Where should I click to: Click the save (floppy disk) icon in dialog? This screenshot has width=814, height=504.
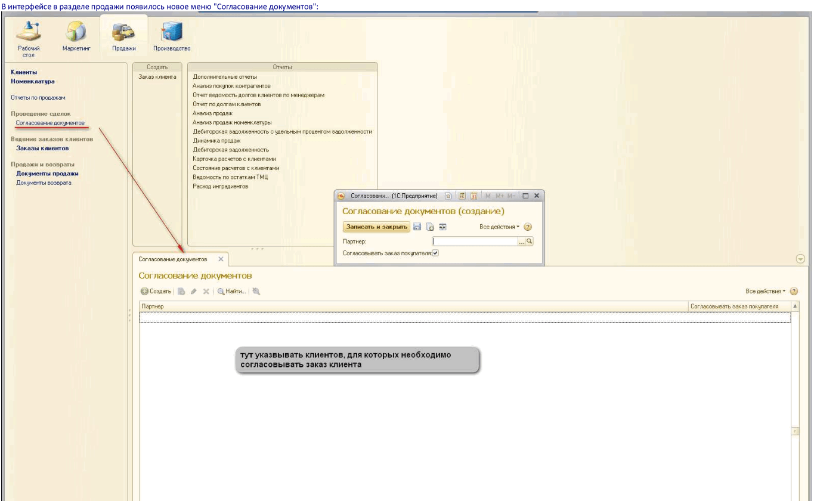pos(417,227)
